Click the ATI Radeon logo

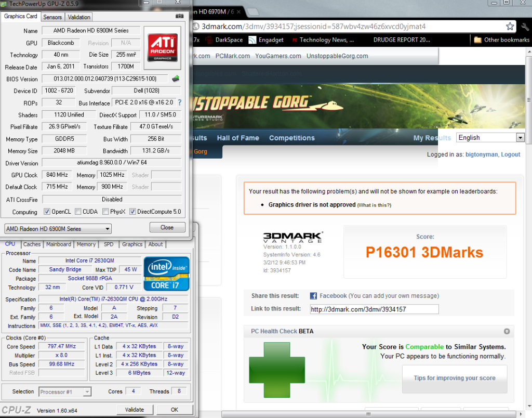(163, 48)
